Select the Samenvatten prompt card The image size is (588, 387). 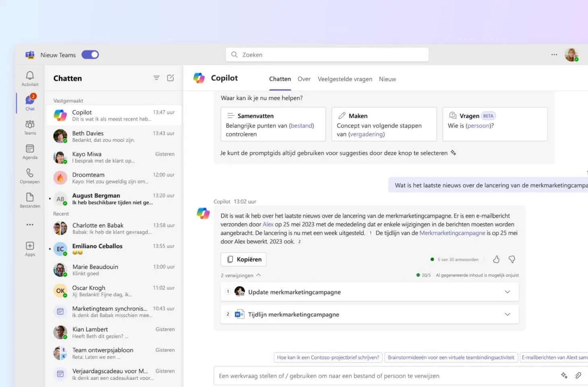(273, 124)
